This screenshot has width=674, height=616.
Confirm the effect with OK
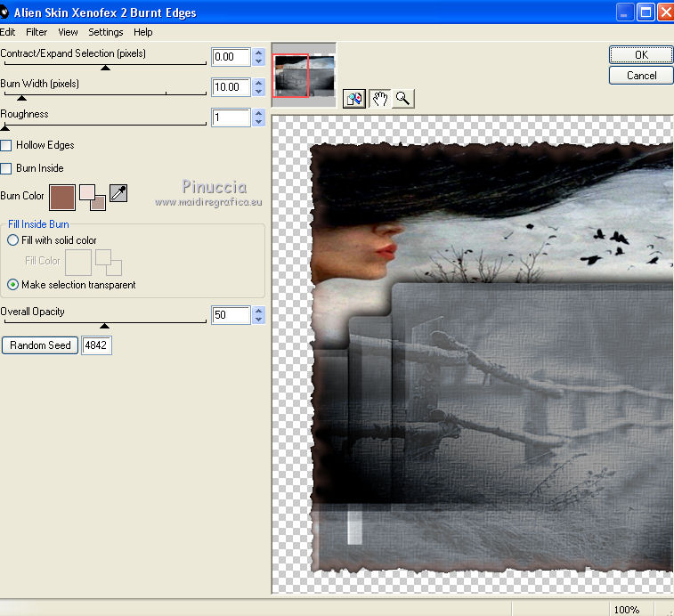tap(641, 54)
